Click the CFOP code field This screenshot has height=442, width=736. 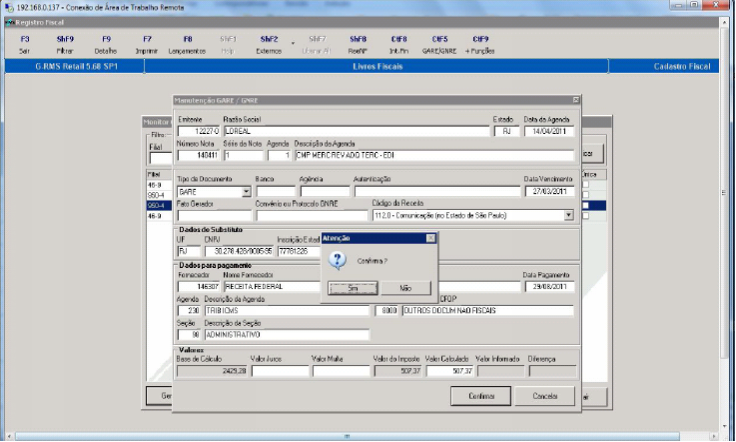point(386,311)
